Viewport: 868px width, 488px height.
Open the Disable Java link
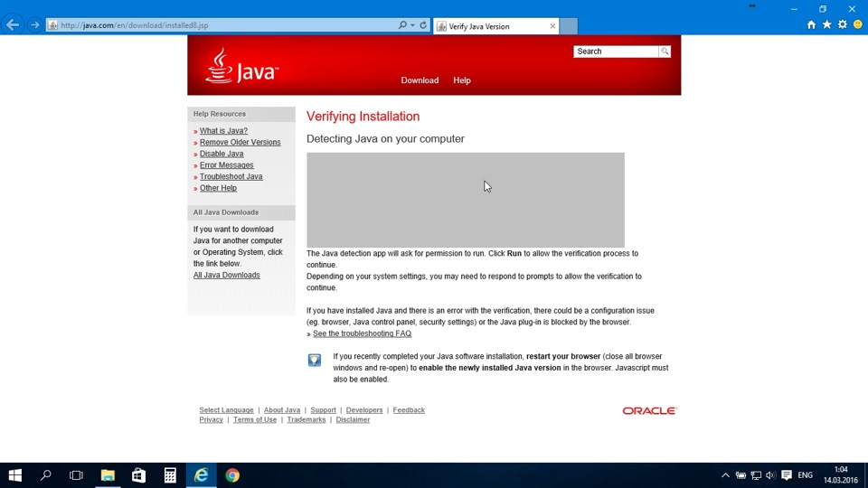222,154
